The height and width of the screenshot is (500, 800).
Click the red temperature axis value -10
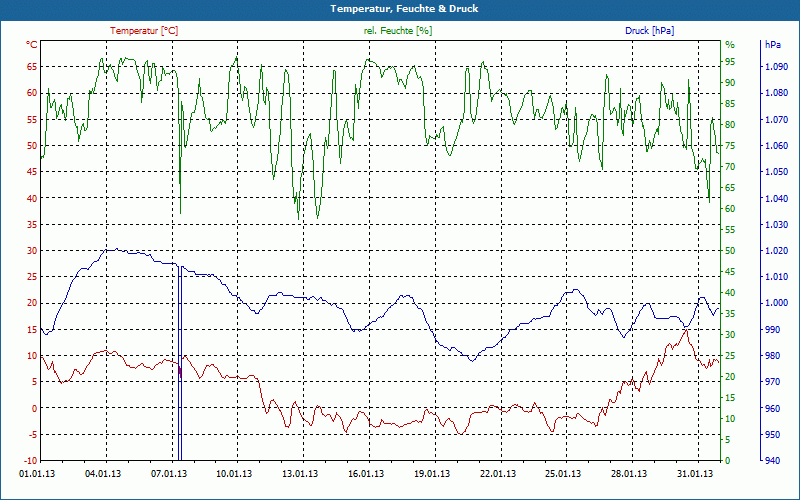[32, 461]
